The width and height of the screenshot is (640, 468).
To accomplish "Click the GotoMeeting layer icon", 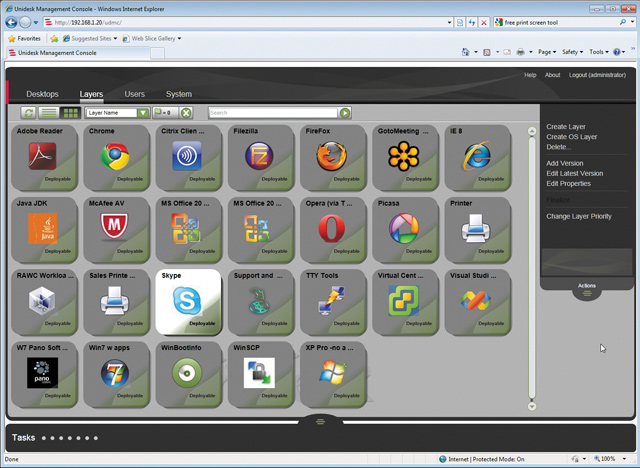I will [x=403, y=156].
